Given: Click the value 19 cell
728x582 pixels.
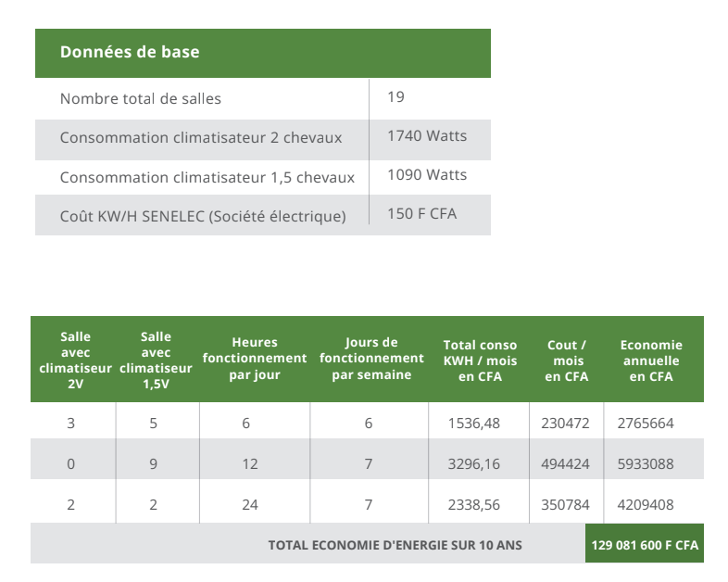Looking at the screenshot, I should pyautogui.click(x=396, y=96).
